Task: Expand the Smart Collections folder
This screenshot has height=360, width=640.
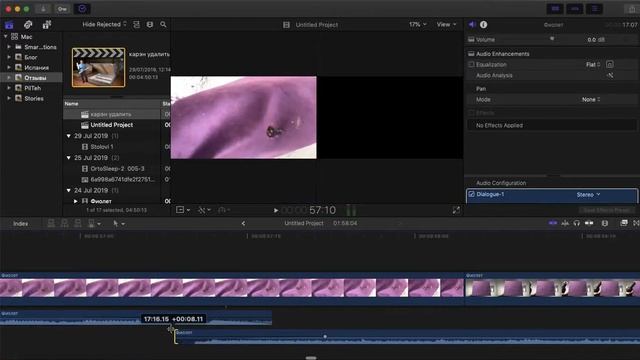Action: (x=9, y=47)
